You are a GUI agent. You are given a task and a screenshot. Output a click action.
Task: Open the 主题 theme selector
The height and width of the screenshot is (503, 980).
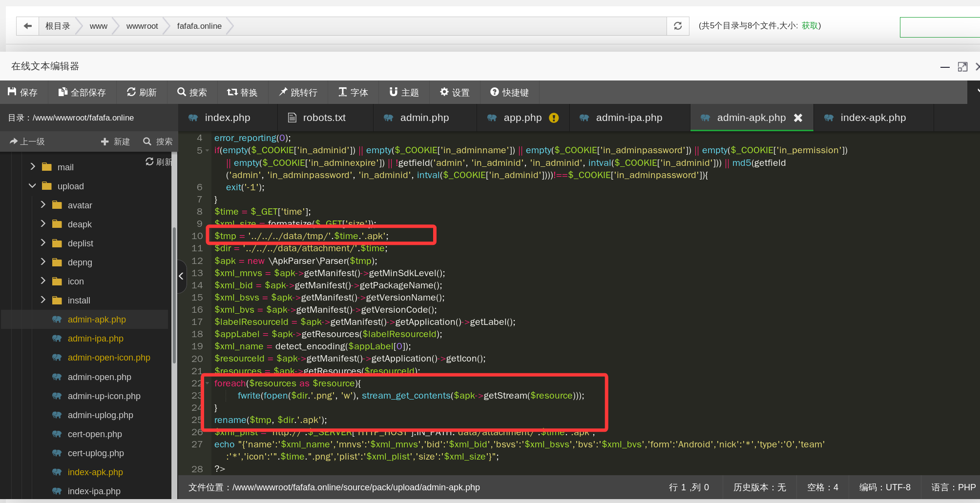404,92
